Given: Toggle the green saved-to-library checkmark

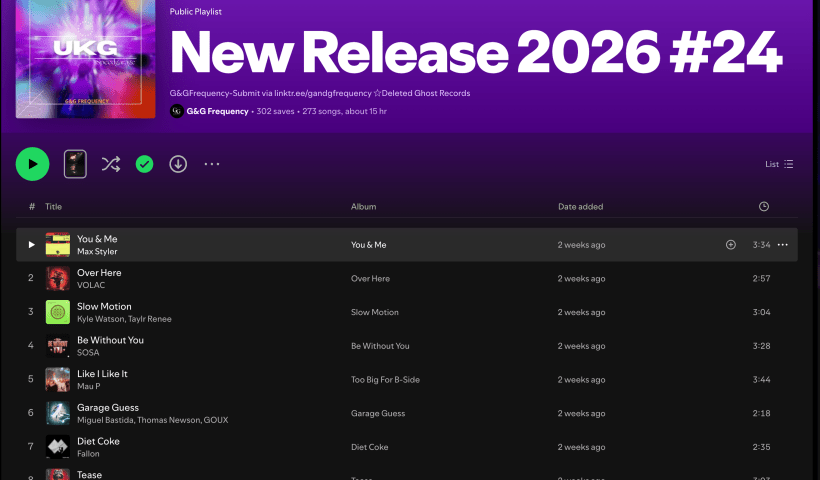Looking at the screenshot, I should 144,164.
